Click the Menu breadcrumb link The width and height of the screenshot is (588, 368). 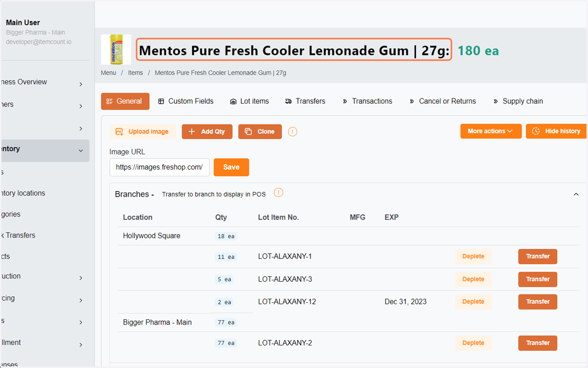coord(108,73)
